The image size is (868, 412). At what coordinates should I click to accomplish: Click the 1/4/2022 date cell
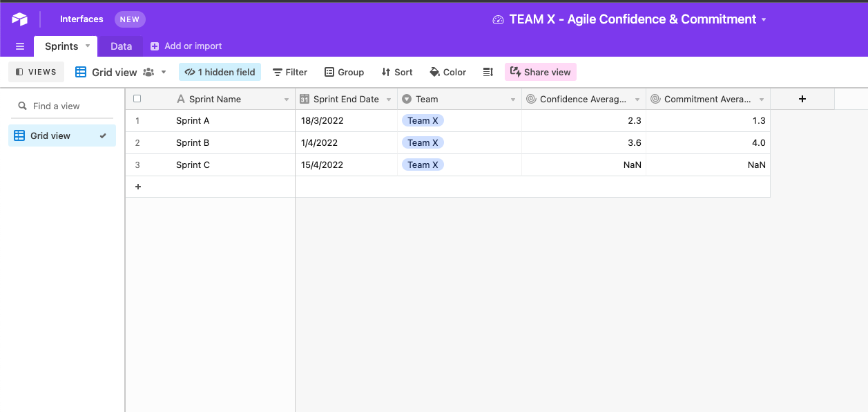[346, 142]
